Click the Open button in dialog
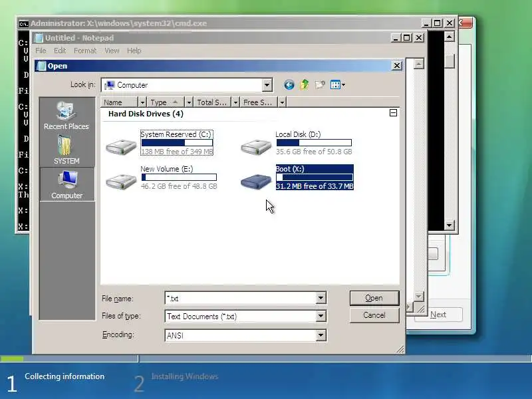Screen dimensions: 532x399 tap(374, 298)
